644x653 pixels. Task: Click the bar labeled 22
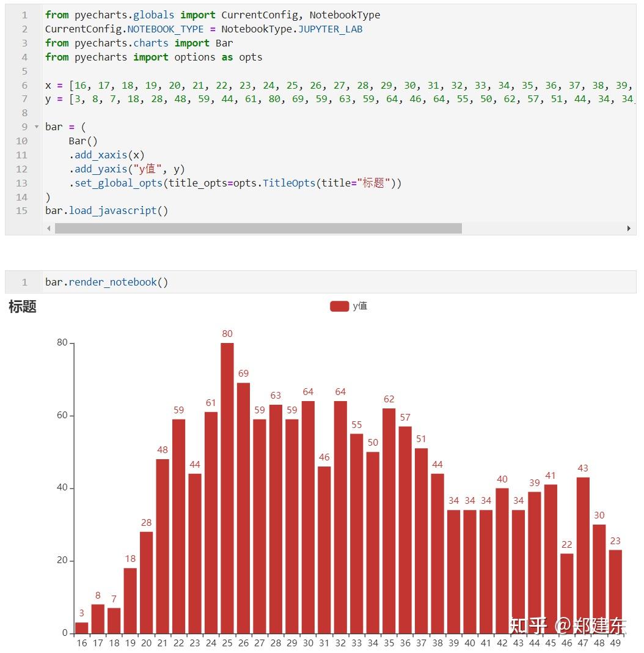567,594
